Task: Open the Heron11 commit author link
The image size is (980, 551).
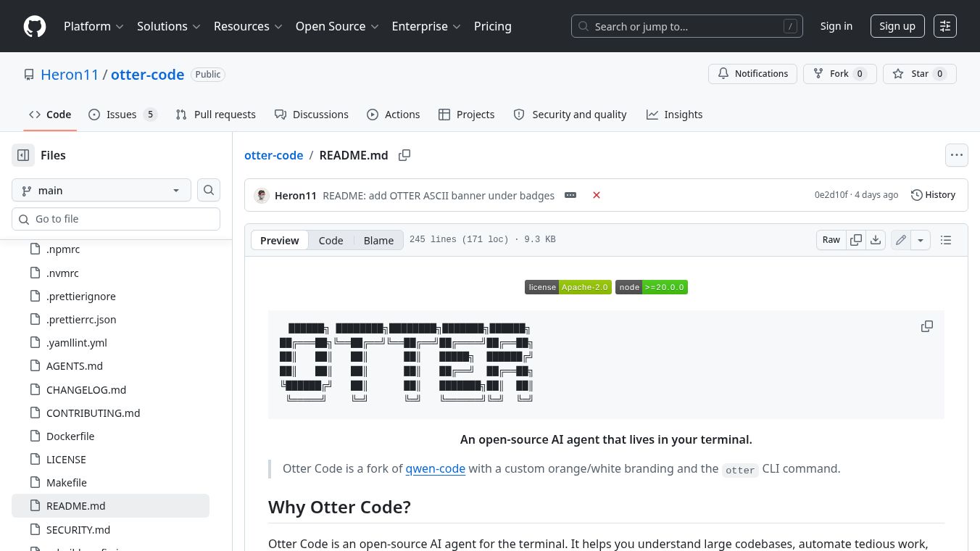Action: (x=296, y=196)
